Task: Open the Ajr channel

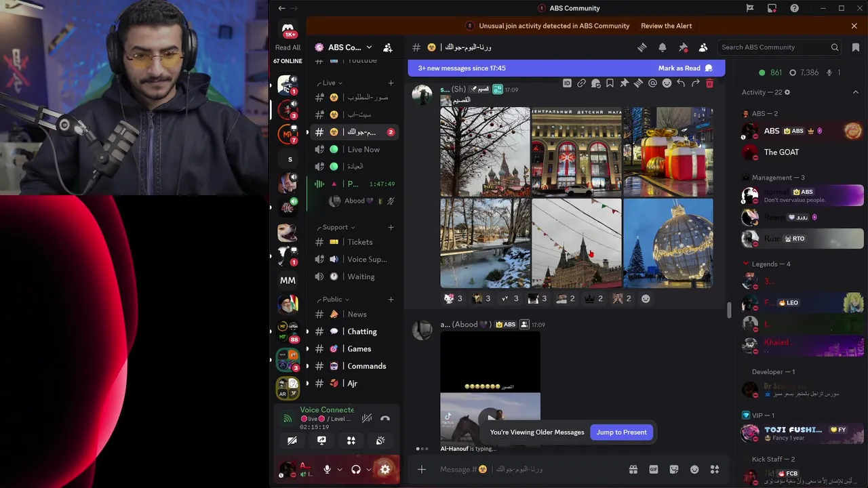Action: tap(355, 383)
